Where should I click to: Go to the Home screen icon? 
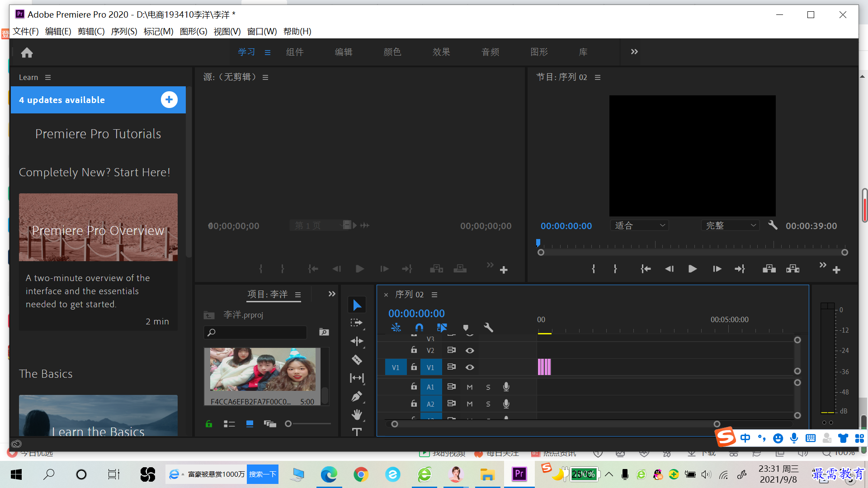(x=27, y=53)
